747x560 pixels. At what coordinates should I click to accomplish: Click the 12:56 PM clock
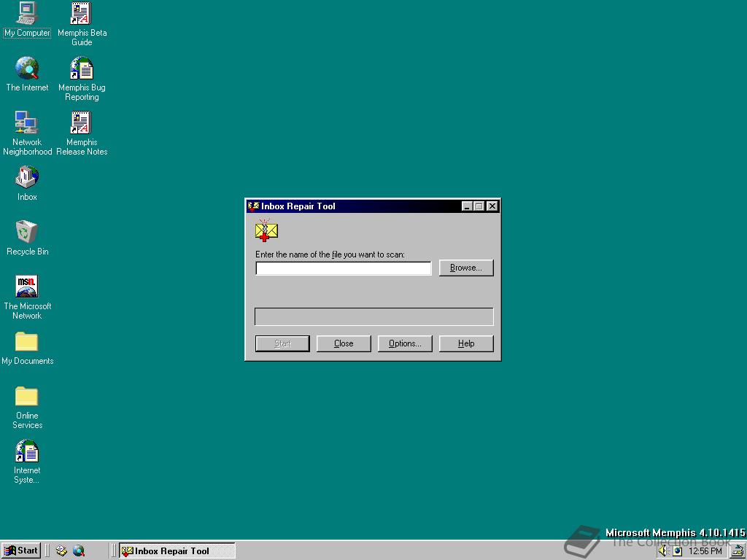(x=705, y=551)
